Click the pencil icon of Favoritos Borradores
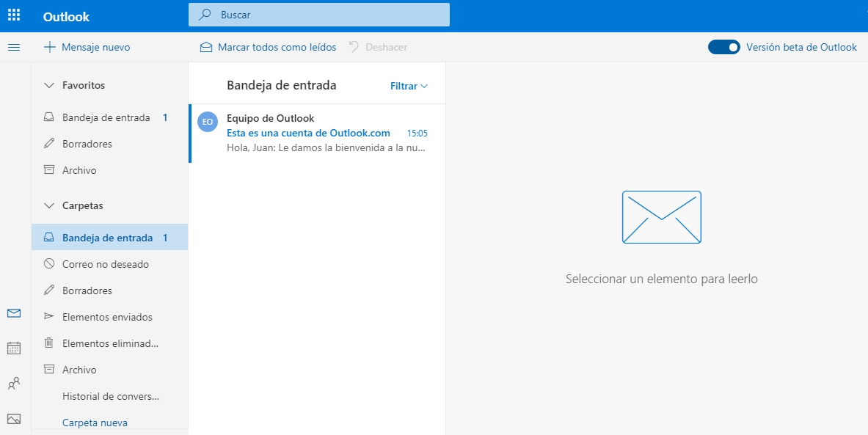 [49, 144]
